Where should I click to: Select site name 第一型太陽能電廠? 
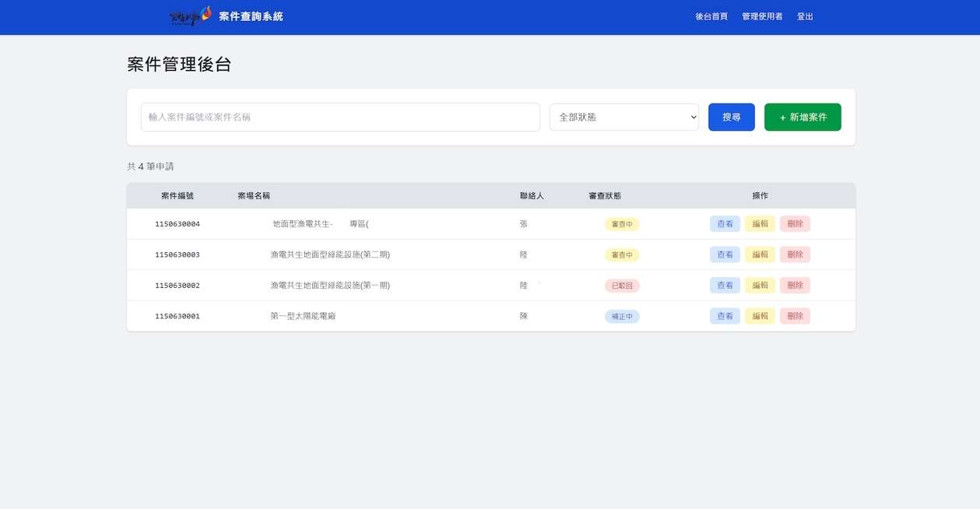click(303, 316)
